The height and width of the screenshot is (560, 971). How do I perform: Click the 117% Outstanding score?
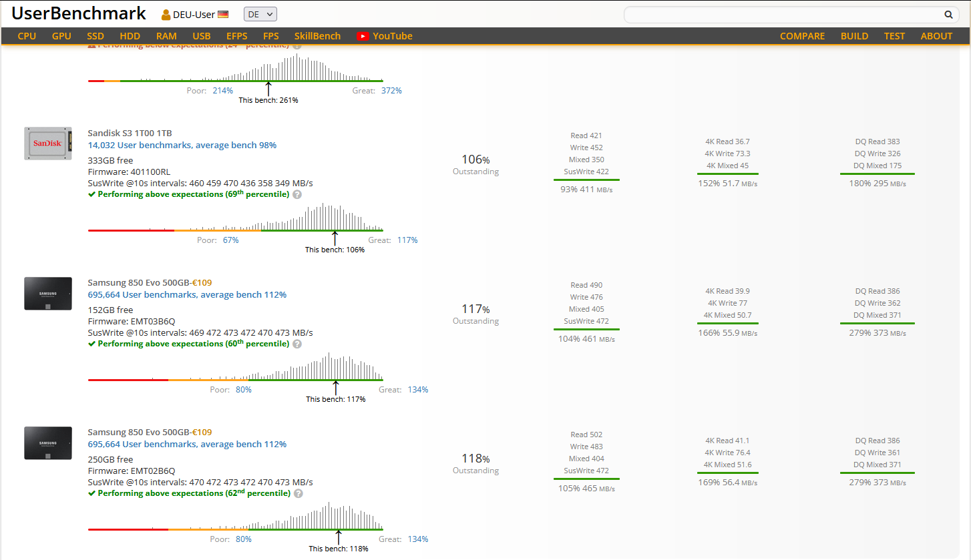tap(475, 309)
